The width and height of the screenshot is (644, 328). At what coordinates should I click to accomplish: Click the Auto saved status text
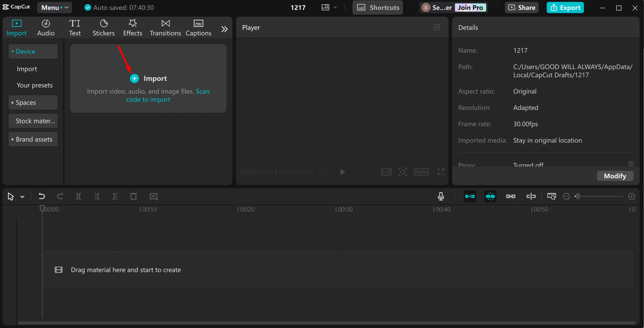124,8
